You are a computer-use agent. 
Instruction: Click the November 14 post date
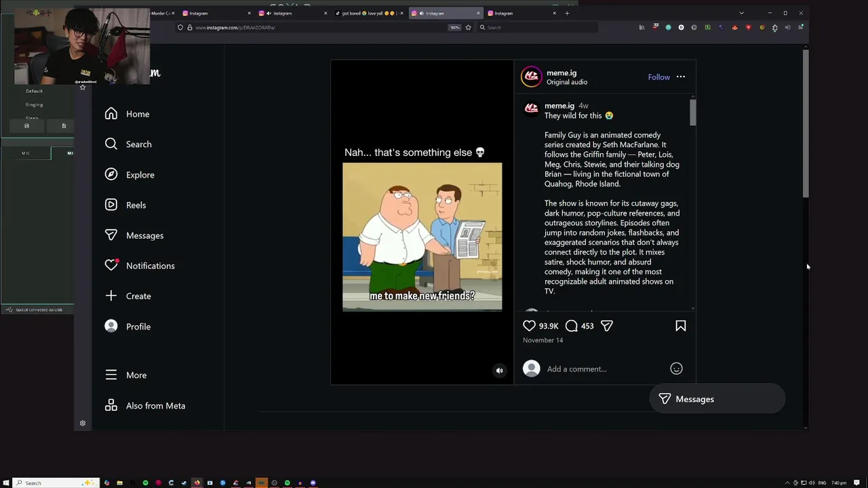[x=542, y=340]
